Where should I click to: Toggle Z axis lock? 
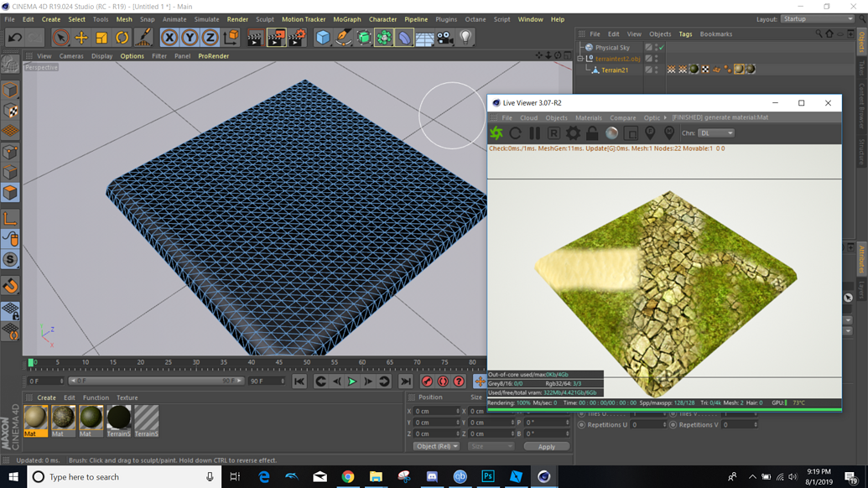coord(210,38)
